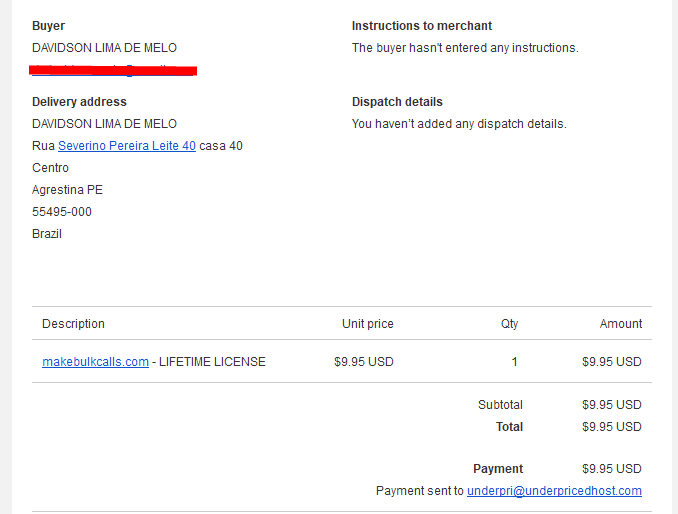The width and height of the screenshot is (678, 514).
Task: Click the buyer name DAVIDSON LIMA DE MELO
Action: pyautogui.click(x=104, y=48)
